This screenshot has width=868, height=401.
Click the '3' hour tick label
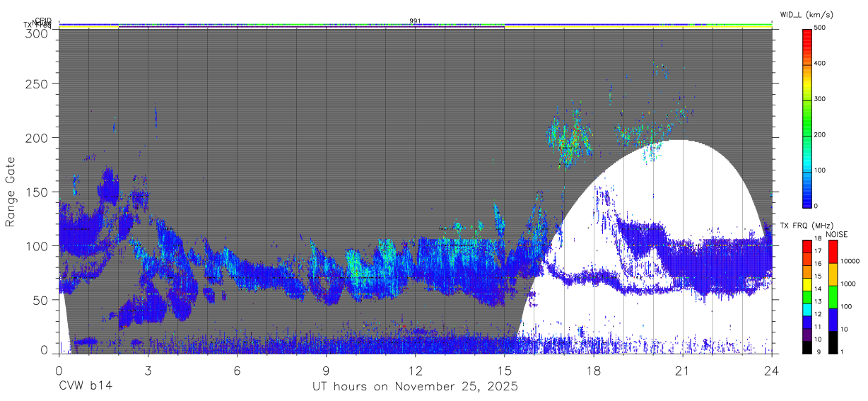(148, 370)
